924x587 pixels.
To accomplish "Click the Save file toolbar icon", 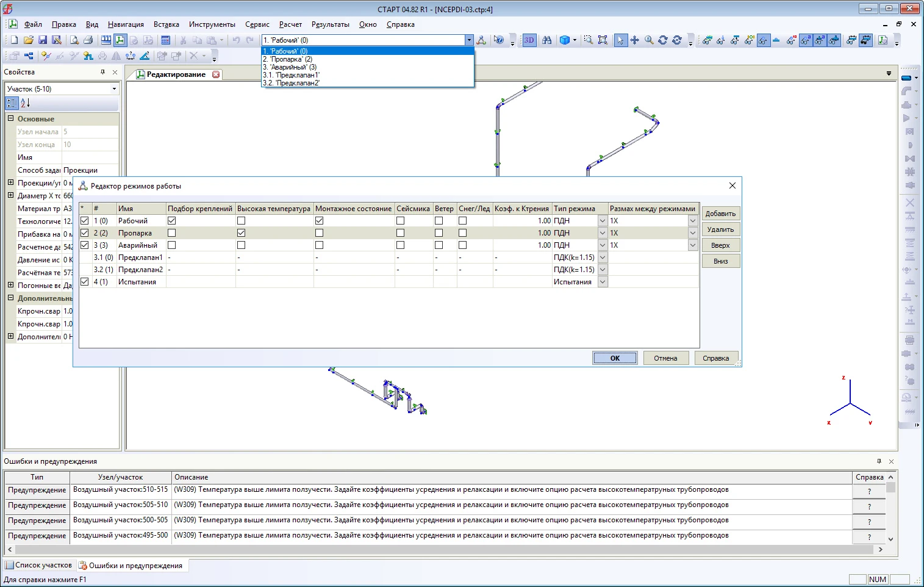I will [x=43, y=40].
